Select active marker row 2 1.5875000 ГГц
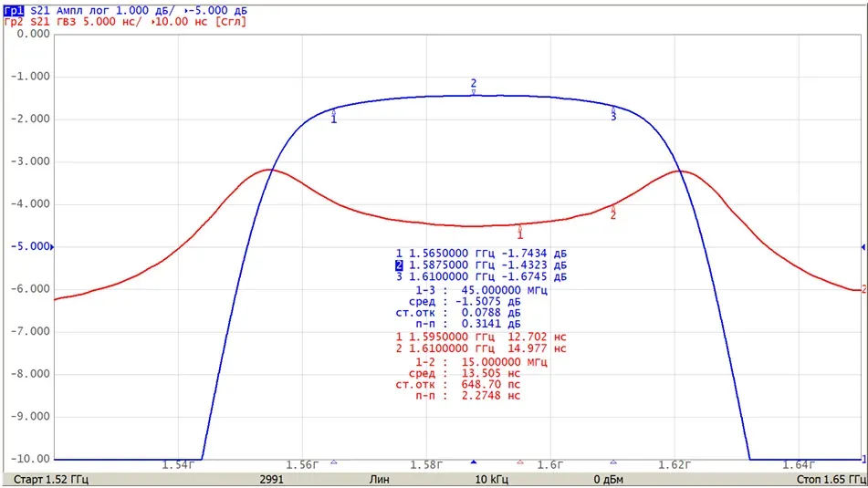 pos(481,265)
